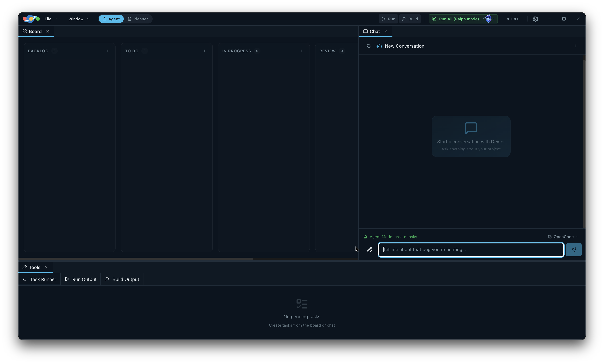Open conversation history in the Chat panel
604x364 pixels.
tap(369, 46)
